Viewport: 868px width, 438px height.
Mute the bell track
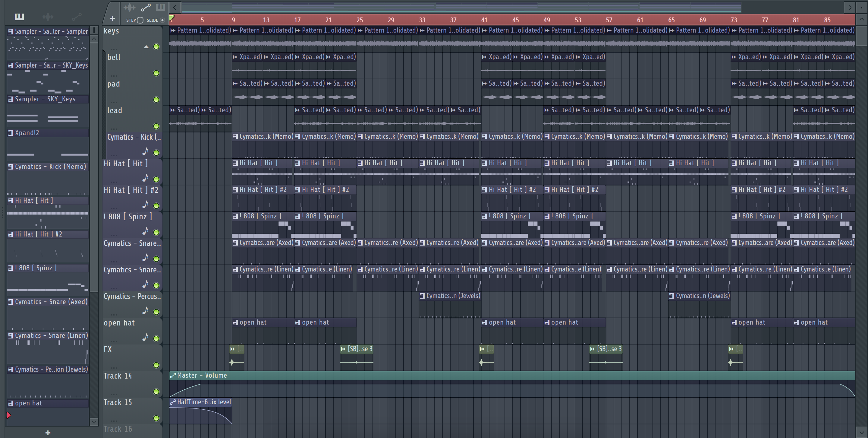pyautogui.click(x=156, y=73)
